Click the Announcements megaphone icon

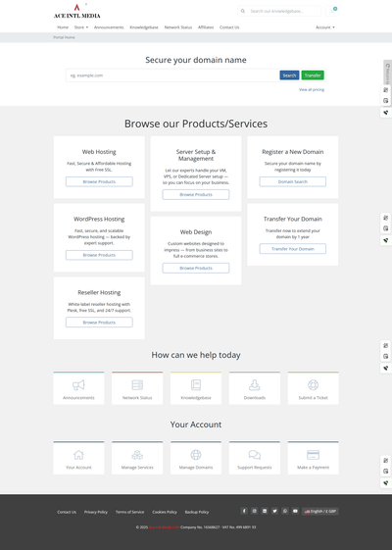(78, 384)
